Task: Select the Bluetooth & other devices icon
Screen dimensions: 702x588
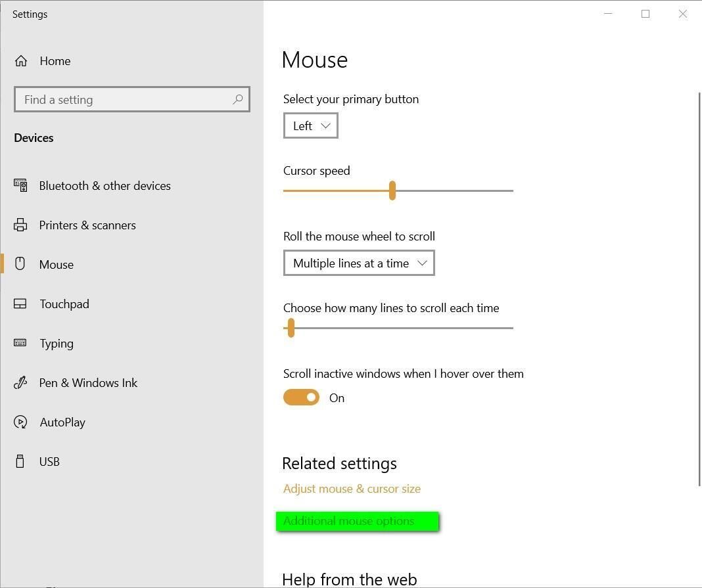Action: point(20,185)
